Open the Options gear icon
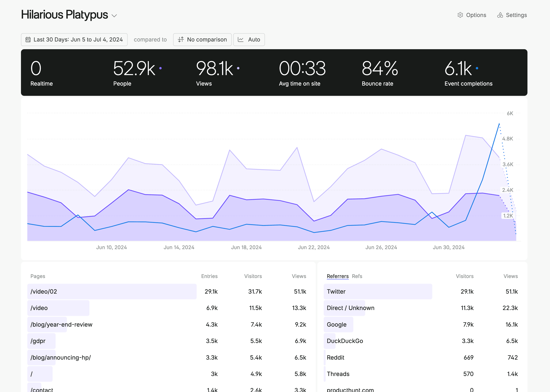550x392 pixels. click(461, 15)
